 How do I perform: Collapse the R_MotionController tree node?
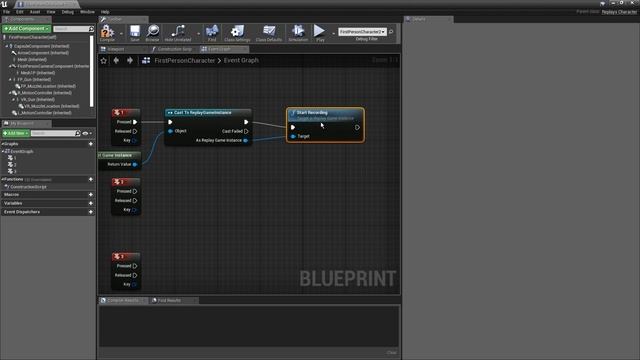coord(10,93)
